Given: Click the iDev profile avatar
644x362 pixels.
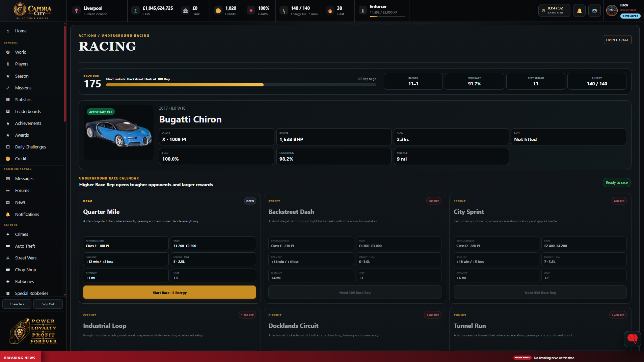Looking at the screenshot, I should click(x=612, y=10).
